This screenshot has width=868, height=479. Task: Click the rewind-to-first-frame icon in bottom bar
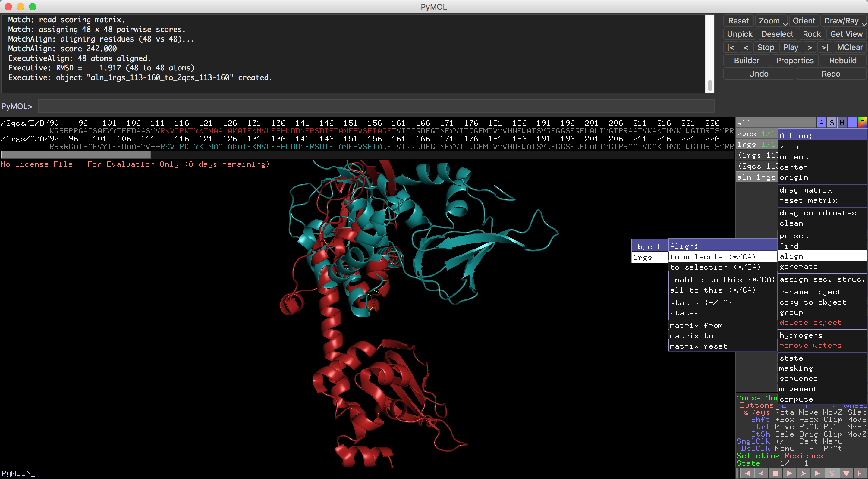click(747, 473)
